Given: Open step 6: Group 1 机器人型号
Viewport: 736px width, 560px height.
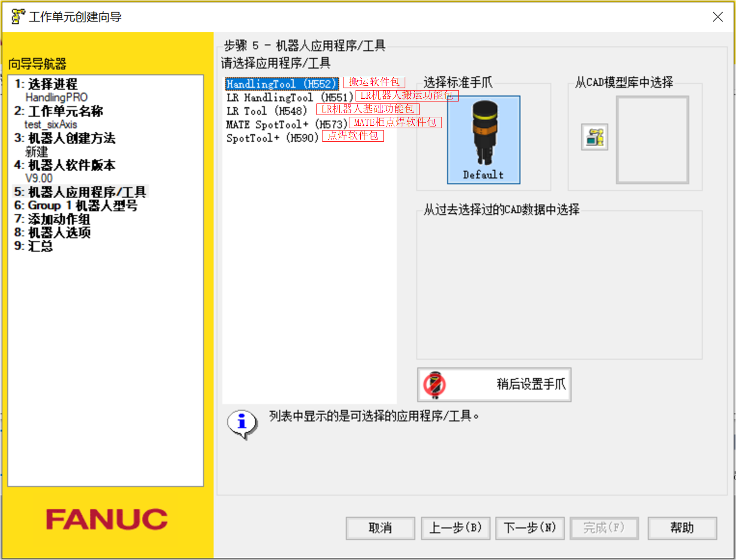Looking at the screenshot, I should click(76, 206).
